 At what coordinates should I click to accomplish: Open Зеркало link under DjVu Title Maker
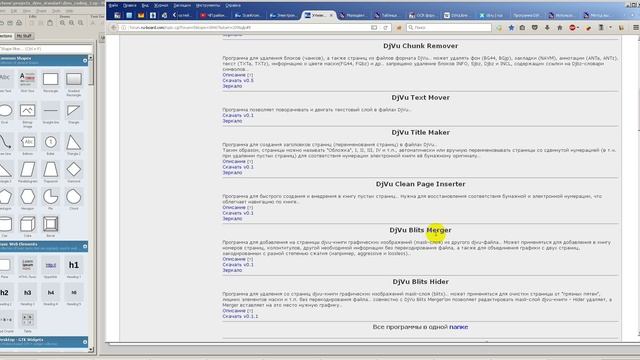pyautogui.click(x=232, y=172)
